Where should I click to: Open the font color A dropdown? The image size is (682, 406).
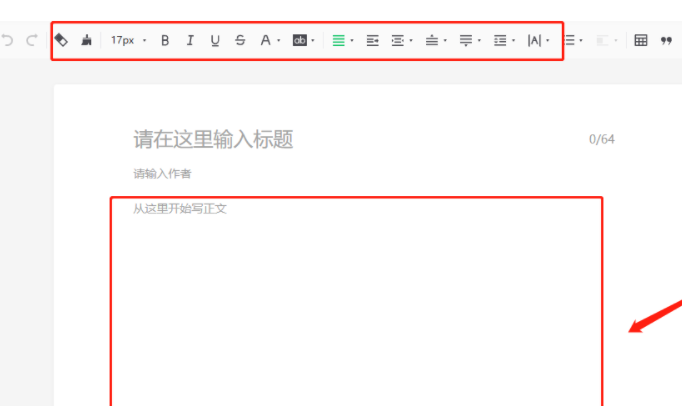[269, 41]
